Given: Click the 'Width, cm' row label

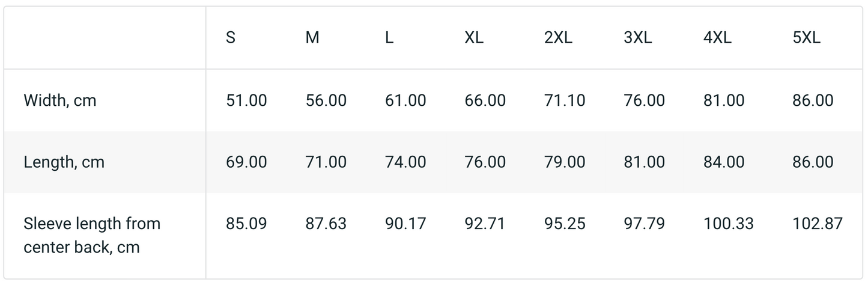Looking at the screenshot, I should 60,100.
